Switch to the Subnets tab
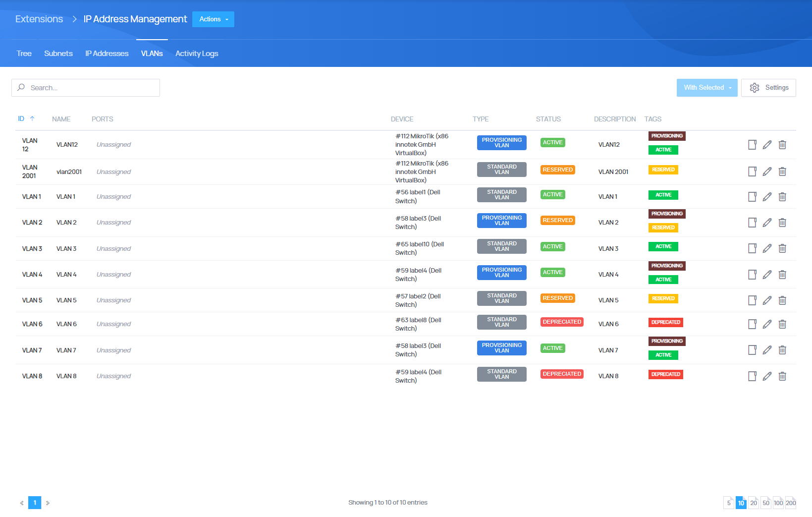 pos(58,54)
